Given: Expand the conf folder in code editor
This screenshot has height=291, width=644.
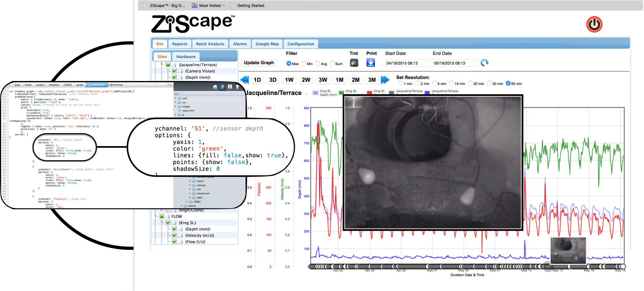Looking at the screenshot, I should 175,98.
